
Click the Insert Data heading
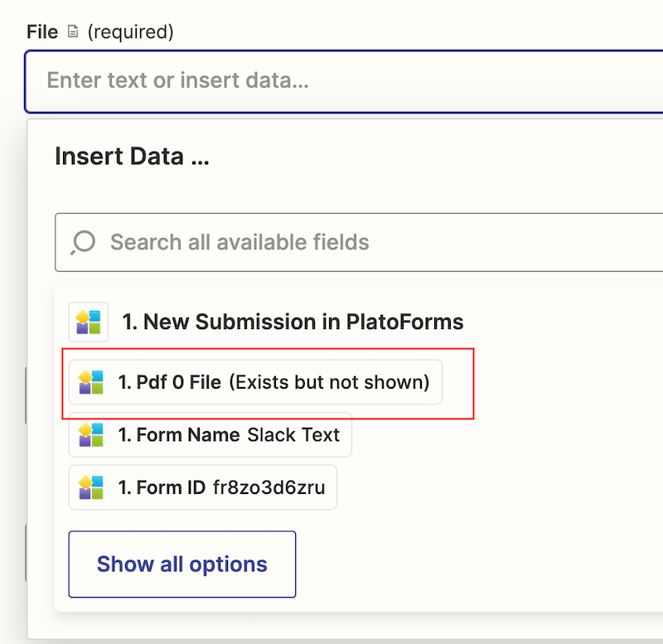tap(132, 157)
